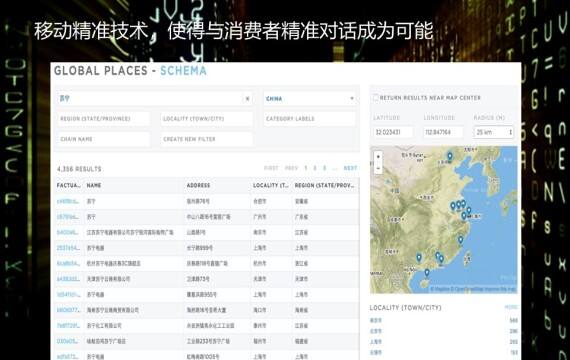Focus the Region (State/Province) filter field
Screen dimensions: 570x360
(x=104, y=119)
